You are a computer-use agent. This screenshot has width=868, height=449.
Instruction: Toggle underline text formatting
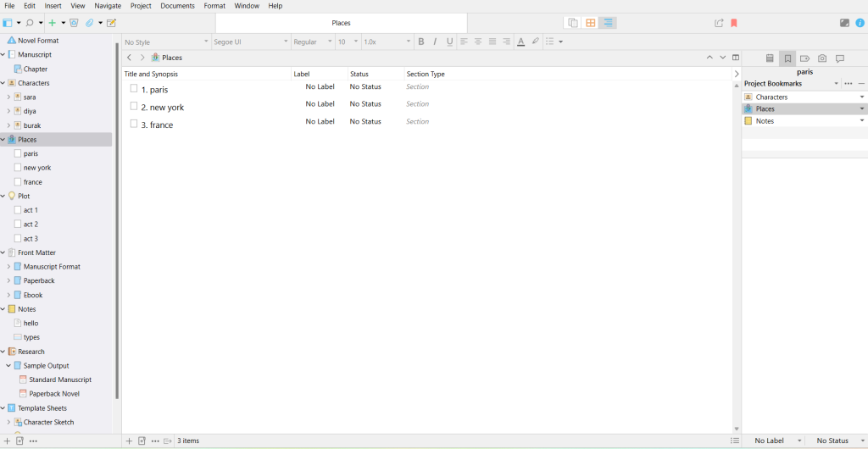[x=449, y=42]
